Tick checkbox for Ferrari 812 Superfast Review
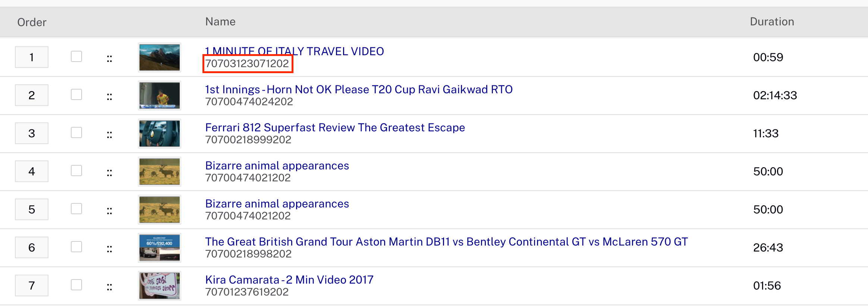 click(76, 132)
